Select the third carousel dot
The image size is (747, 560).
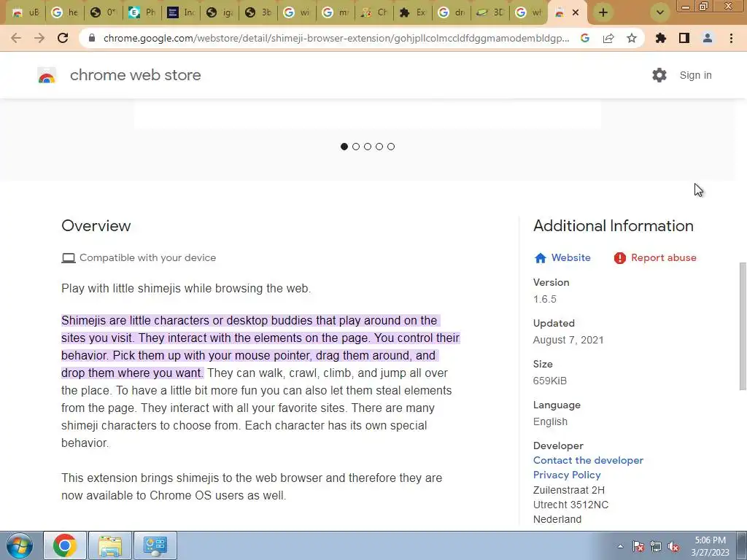pyautogui.click(x=368, y=147)
